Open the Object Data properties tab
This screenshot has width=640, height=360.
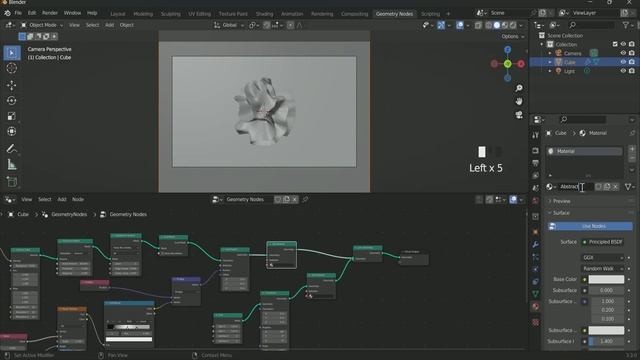point(536,294)
